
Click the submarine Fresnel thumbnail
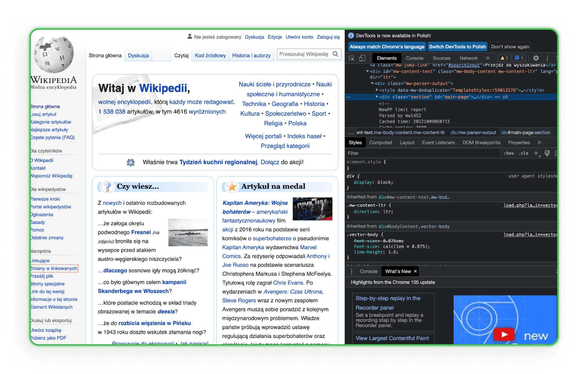pos(188,233)
